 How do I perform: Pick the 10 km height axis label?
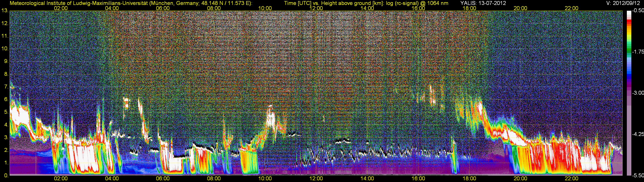point(5,49)
